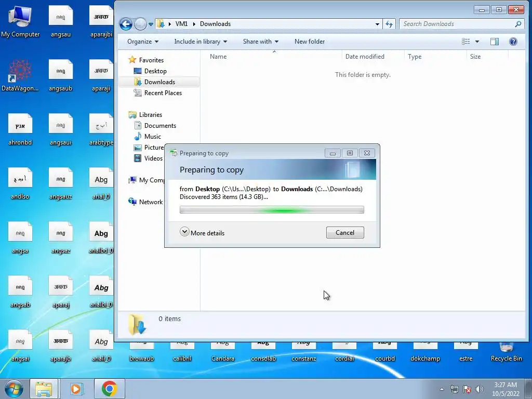Toggle the preview pane icon
Screen dimensions: 532x399
[495, 42]
